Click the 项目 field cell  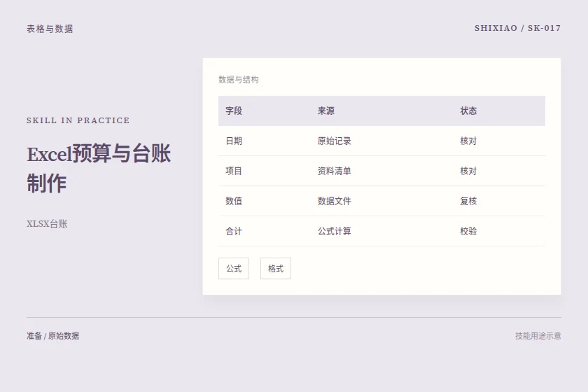234,171
